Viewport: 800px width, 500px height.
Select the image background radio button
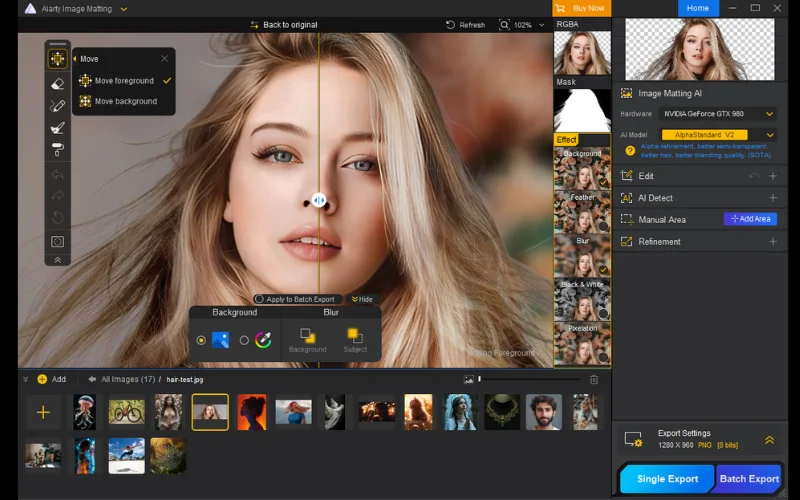(201, 340)
